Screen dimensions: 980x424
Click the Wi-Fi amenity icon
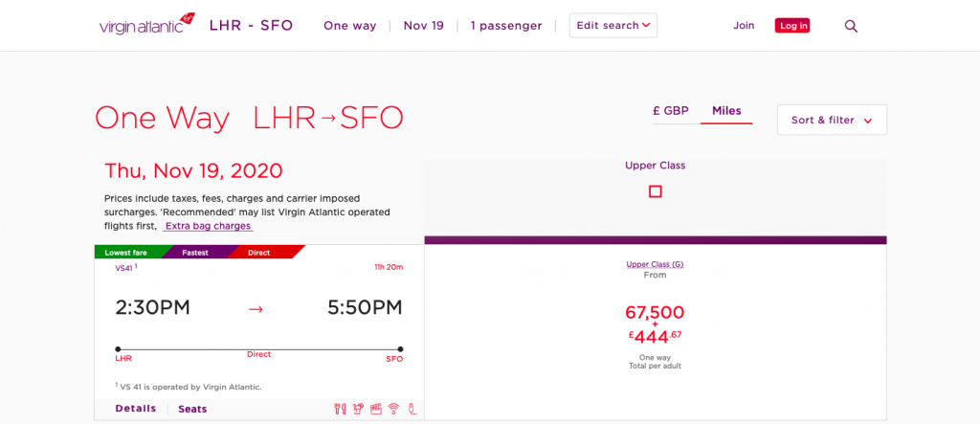click(x=392, y=410)
